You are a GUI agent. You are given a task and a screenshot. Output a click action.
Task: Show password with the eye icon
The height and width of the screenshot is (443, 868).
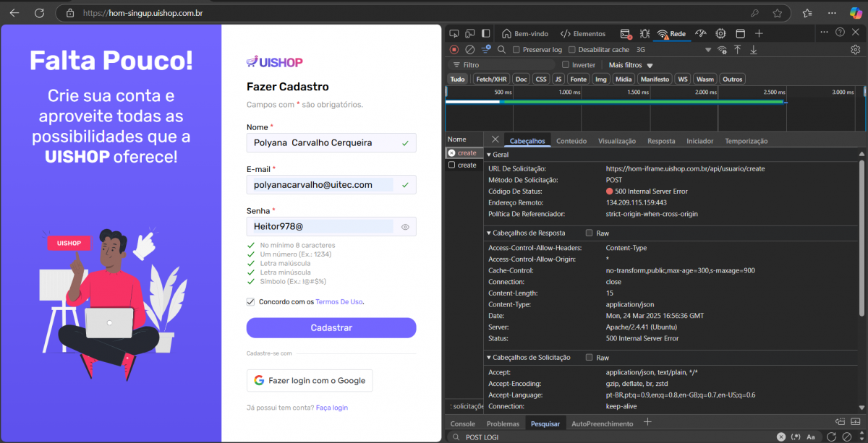405,227
